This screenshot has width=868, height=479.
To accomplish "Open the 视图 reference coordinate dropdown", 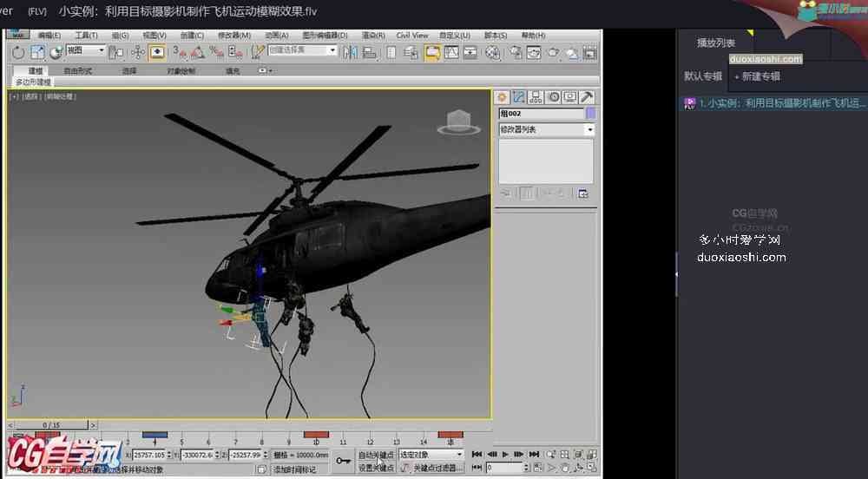I will pos(86,50).
